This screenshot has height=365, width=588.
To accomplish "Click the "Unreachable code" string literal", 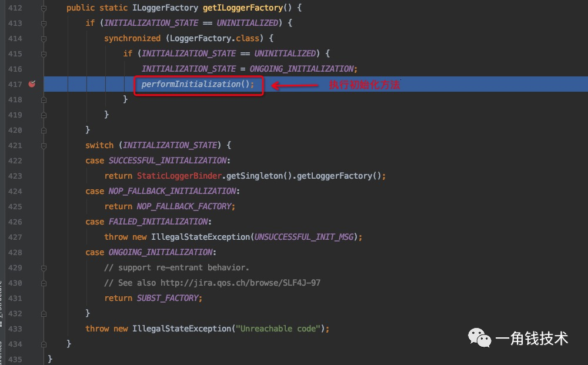I will coord(278,329).
